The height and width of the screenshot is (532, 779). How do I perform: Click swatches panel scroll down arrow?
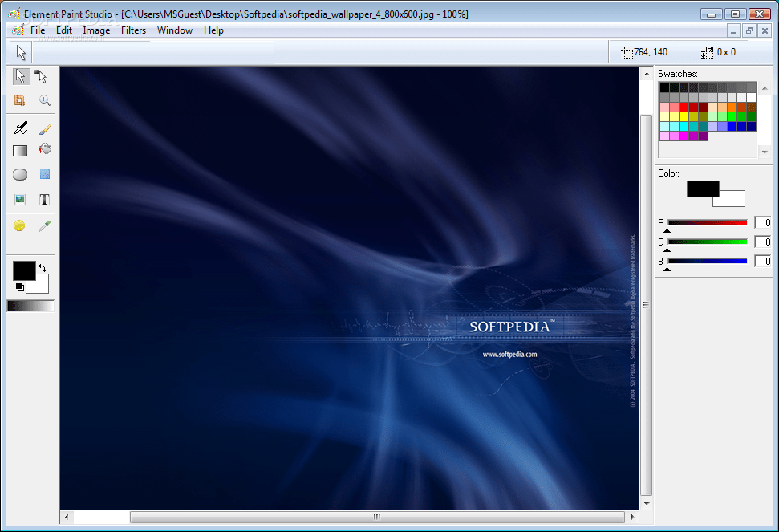pyautogui.click(x=765, y=152)
